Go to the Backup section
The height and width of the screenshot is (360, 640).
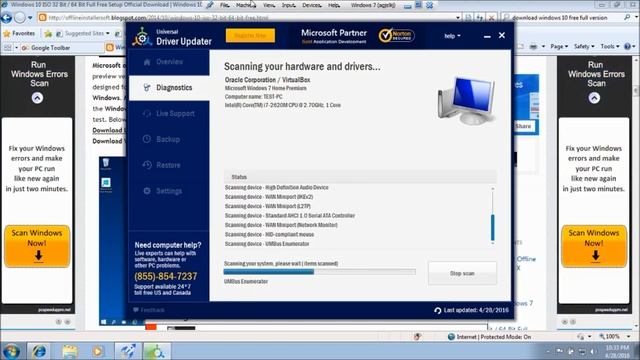(169, 139)
